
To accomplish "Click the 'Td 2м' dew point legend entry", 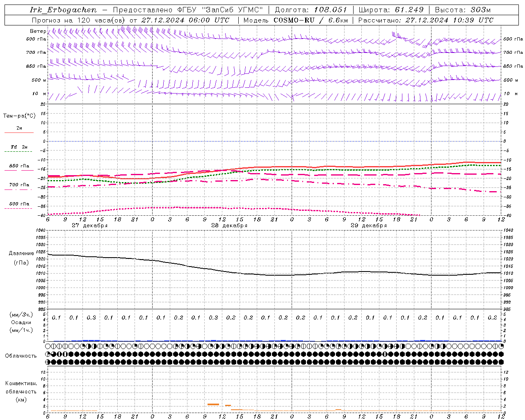I will 19,147.
